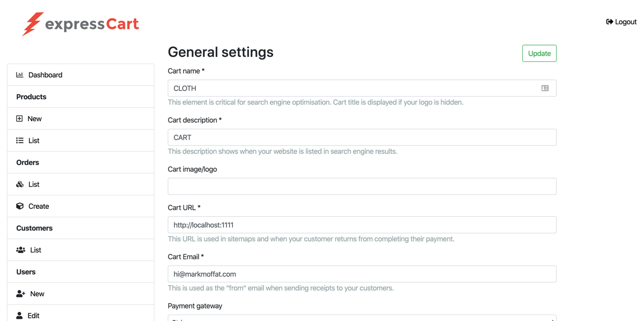
Task: Select the Cart Email input box
Action: (362, 274)
